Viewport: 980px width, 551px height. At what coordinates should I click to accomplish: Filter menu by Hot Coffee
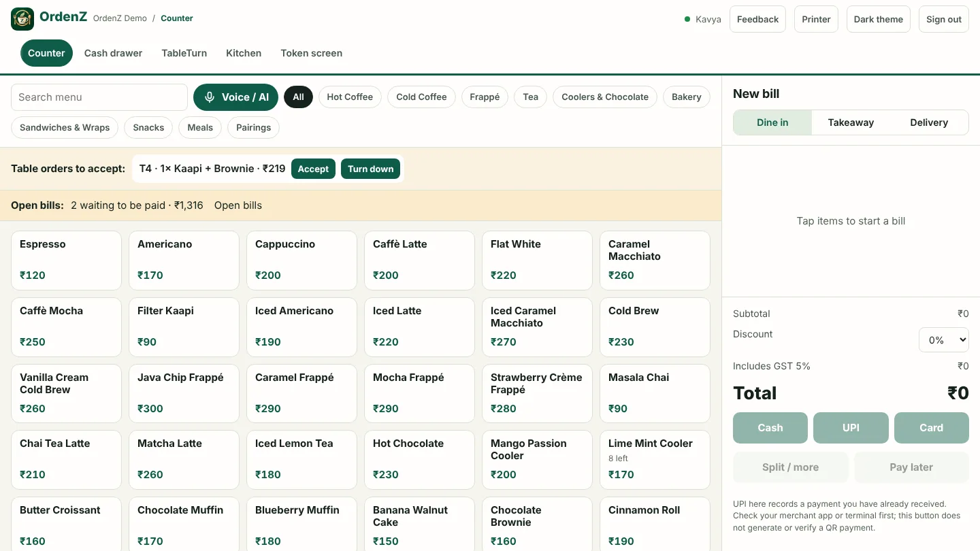(x=350, y=97)
